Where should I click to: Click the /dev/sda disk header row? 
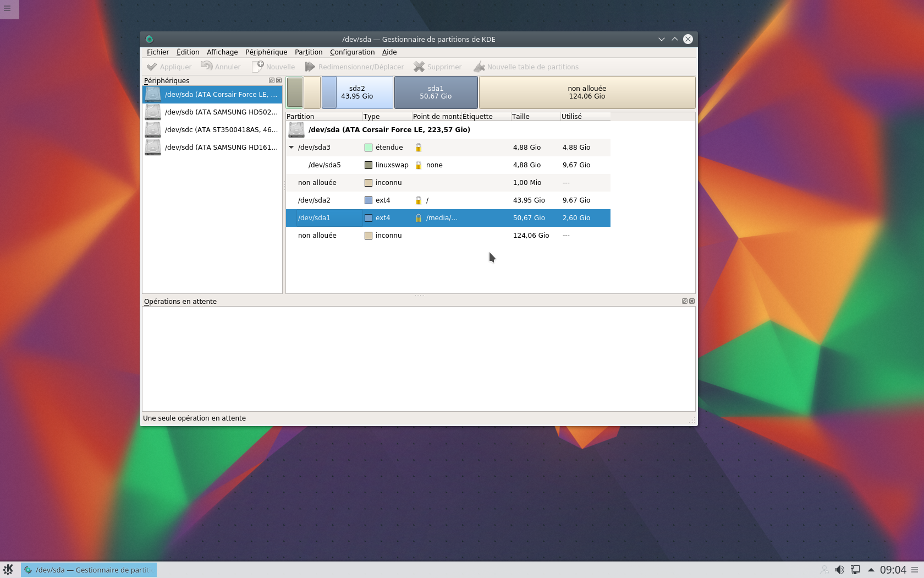448,130
